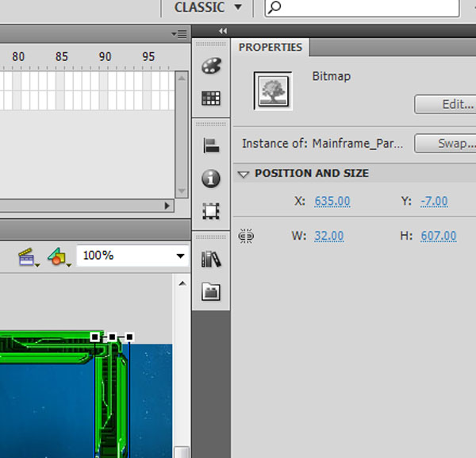Click the bitmap tree thumbnail preview

pos(273,90)
